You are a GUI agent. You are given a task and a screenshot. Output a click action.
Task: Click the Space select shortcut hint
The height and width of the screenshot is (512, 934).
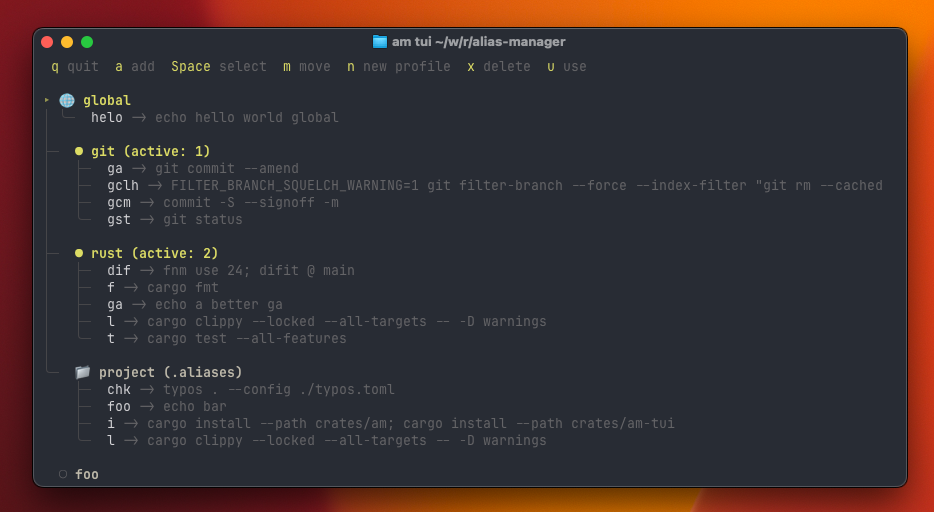click(218, 67)
